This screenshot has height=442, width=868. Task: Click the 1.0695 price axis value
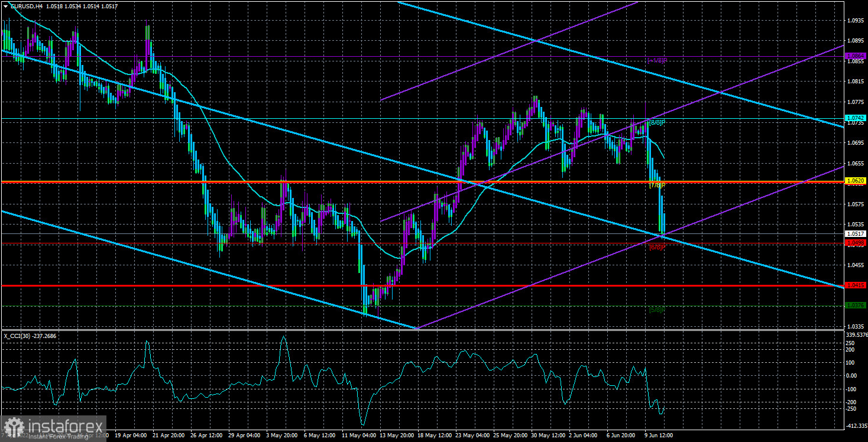tap(856, 143)
